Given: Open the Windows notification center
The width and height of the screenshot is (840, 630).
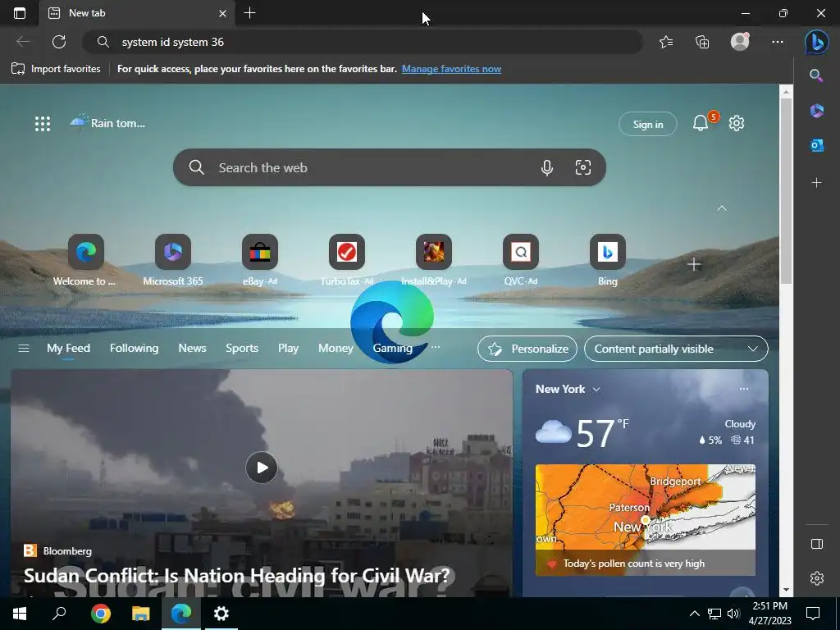Looking at the screenshot, I should 813,614.
